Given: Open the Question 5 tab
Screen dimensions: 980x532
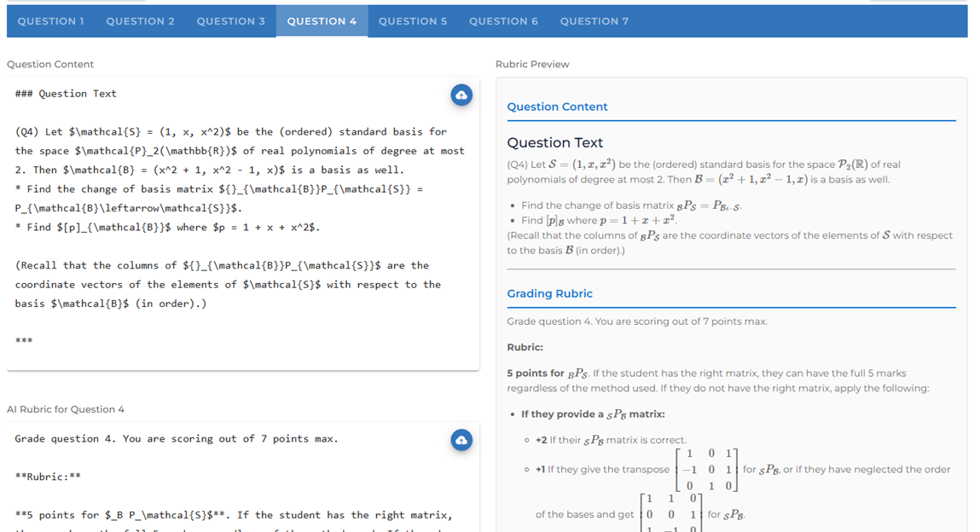Looking at the screenshot, I should click(x=413, y=21).
